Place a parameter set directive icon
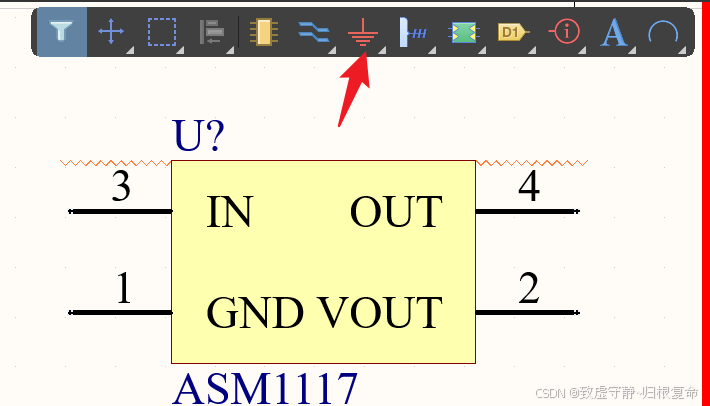 point(564,32)
